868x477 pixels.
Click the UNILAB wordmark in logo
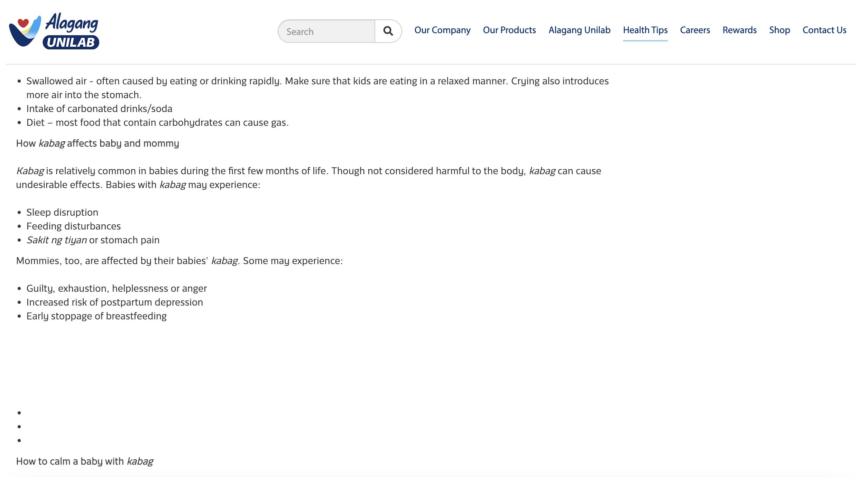click(71, 43)
